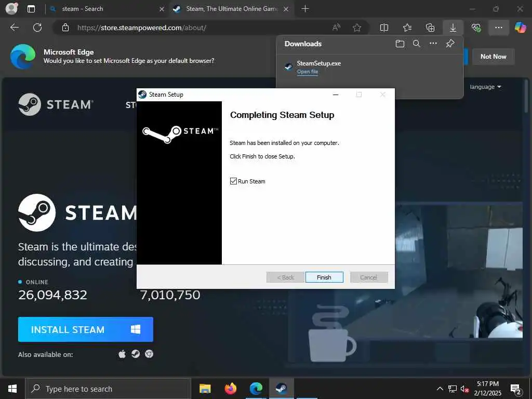
Task: Close the steam - Search tab
Action: pos(162,9)
